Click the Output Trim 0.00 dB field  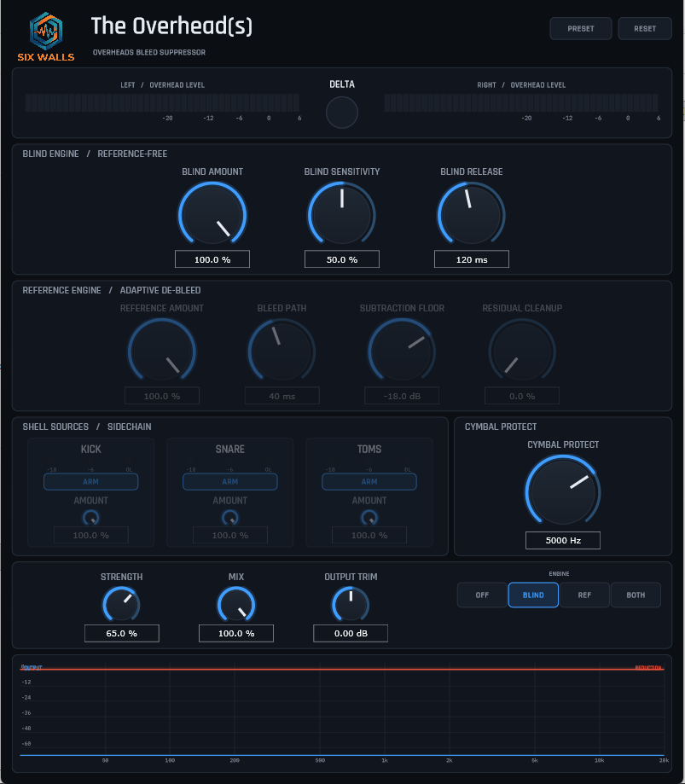click(x=351, y=634)
